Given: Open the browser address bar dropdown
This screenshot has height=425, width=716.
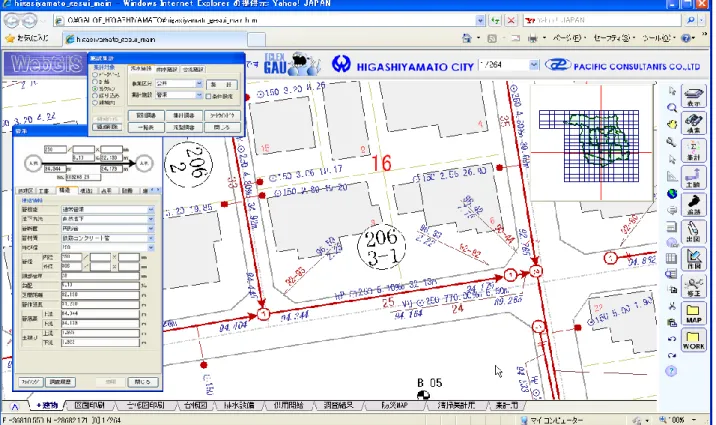Looking at the screenshot, I should pos(480,20).
